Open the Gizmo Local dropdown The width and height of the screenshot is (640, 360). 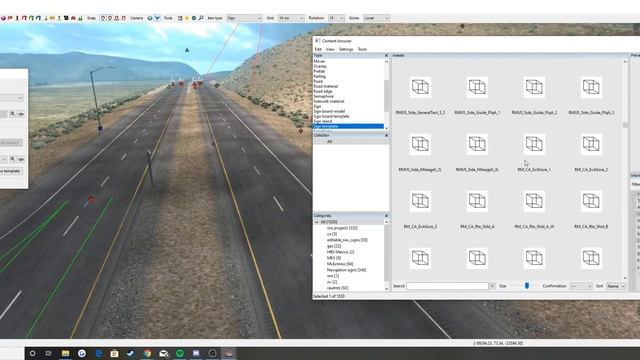(x=376, y=18)
